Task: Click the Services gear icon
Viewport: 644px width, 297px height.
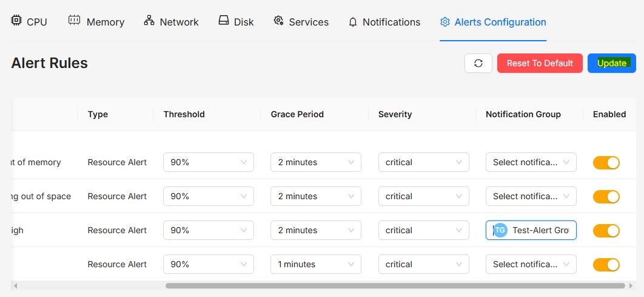Action: [279, 20]
